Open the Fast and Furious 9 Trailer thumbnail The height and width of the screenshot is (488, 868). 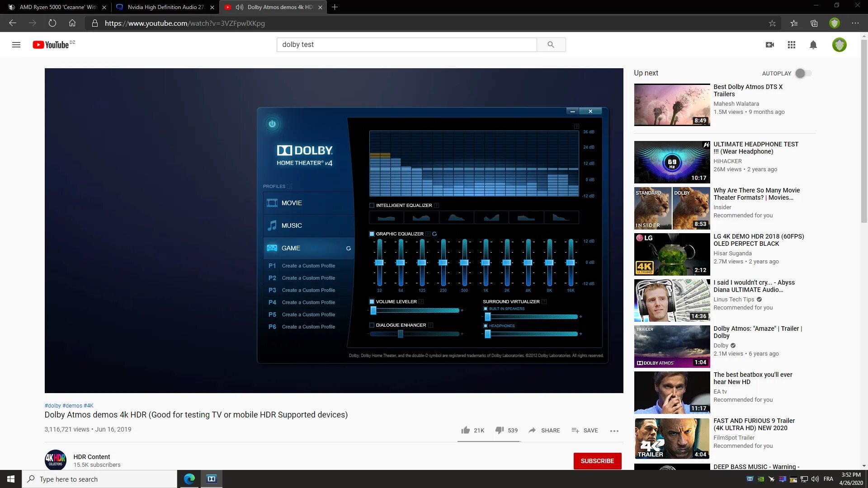(x=672, y=438)
